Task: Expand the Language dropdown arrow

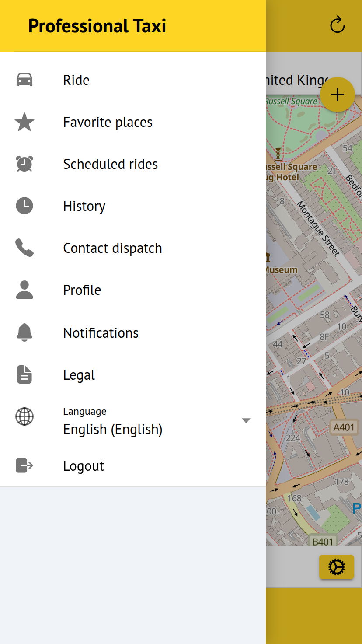Action: pyautogui.click(x=246, y=421)
